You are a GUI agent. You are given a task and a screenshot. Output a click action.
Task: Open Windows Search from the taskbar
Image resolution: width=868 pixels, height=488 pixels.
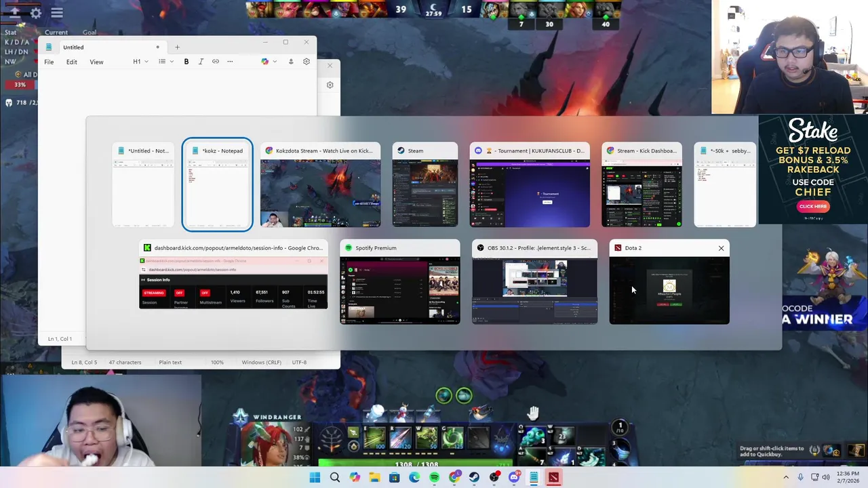335,477
